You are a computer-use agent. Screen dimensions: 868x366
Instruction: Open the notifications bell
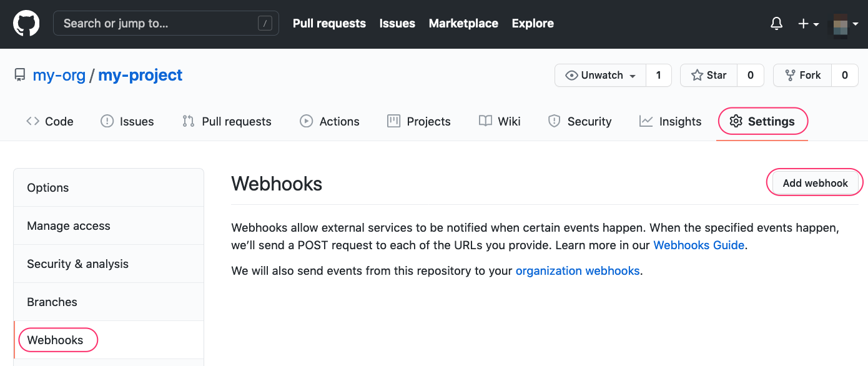pyautogui.click(x=776, y=24)
